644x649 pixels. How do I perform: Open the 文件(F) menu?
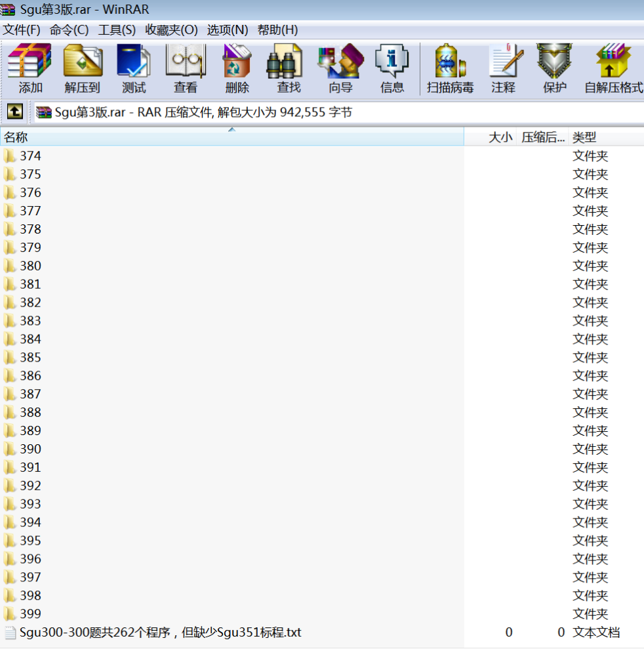[x=22, y=30]
